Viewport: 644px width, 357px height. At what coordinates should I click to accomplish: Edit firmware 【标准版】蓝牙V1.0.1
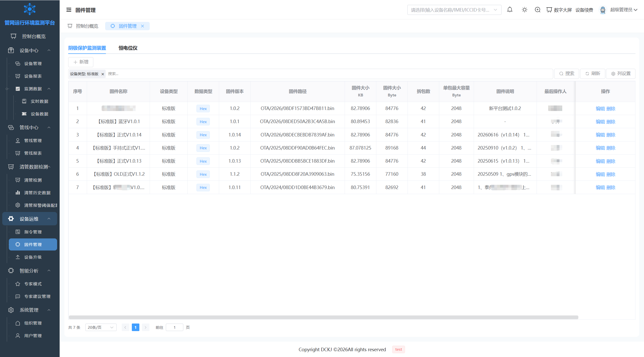point(600,122)
